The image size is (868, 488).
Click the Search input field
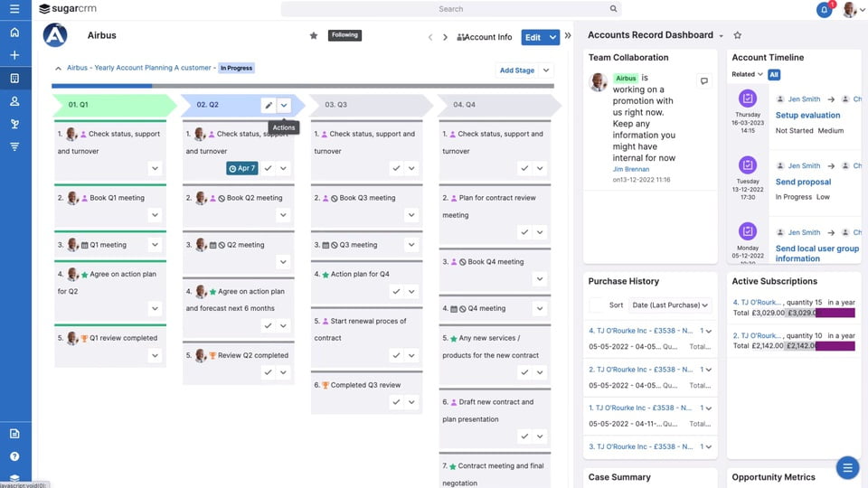[x=450, y=9]
